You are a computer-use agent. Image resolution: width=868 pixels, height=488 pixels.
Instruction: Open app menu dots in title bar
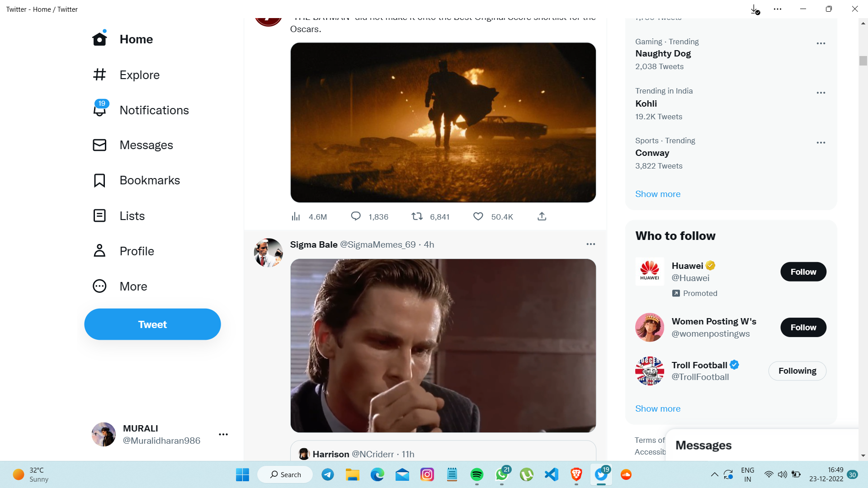coord(778,9)
